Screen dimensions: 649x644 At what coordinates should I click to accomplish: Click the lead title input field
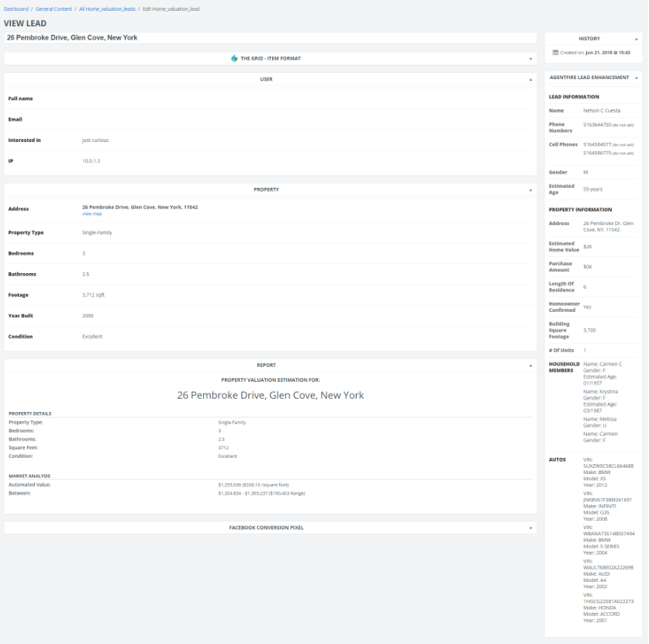coord(270,37)
